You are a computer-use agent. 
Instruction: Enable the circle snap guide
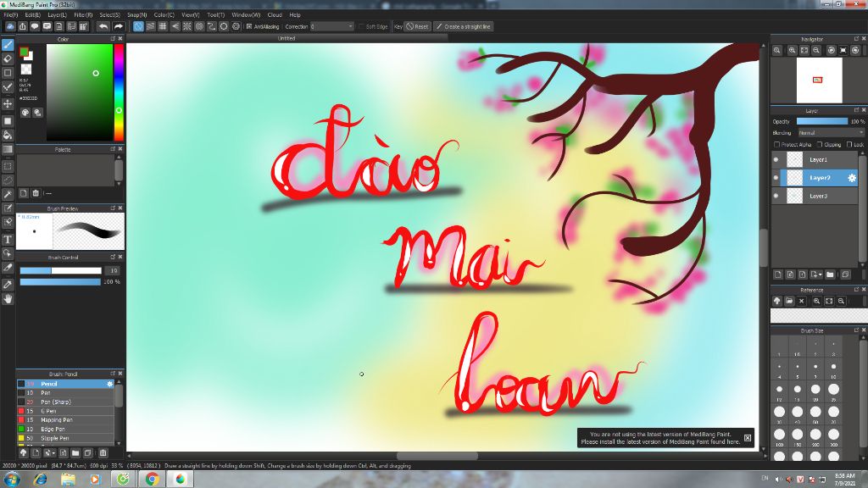click(x=199, y=26)
